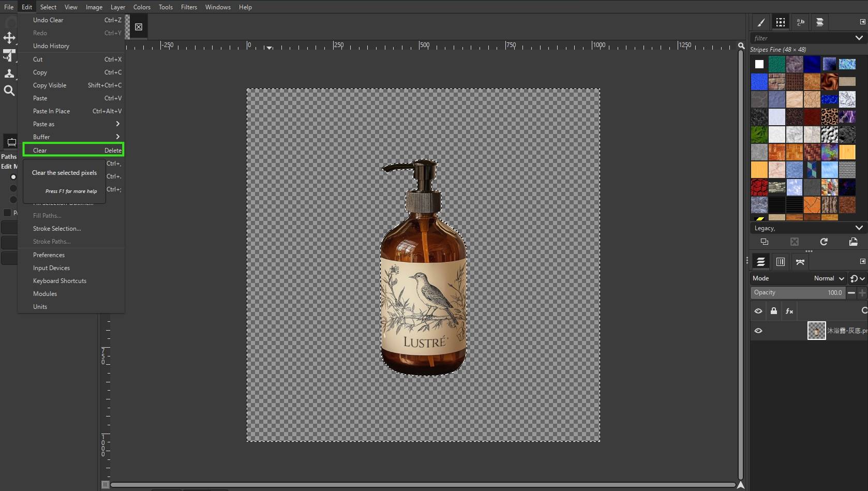Image resolution: width=868 pixels, height=491 pixels.
Task: Close the image tab with X icon
Action: tap(139, 27)
